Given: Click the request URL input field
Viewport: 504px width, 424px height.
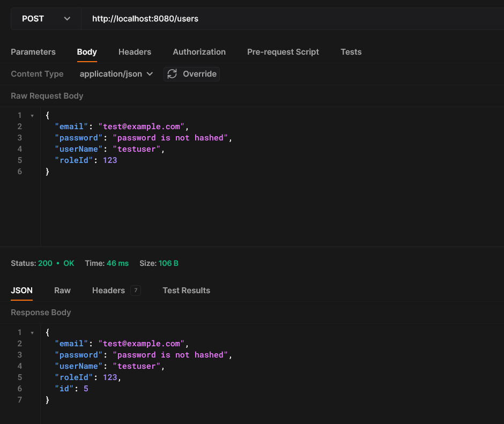Looking at the screenshot, I should pyautogui.click(x=290, y=19).
